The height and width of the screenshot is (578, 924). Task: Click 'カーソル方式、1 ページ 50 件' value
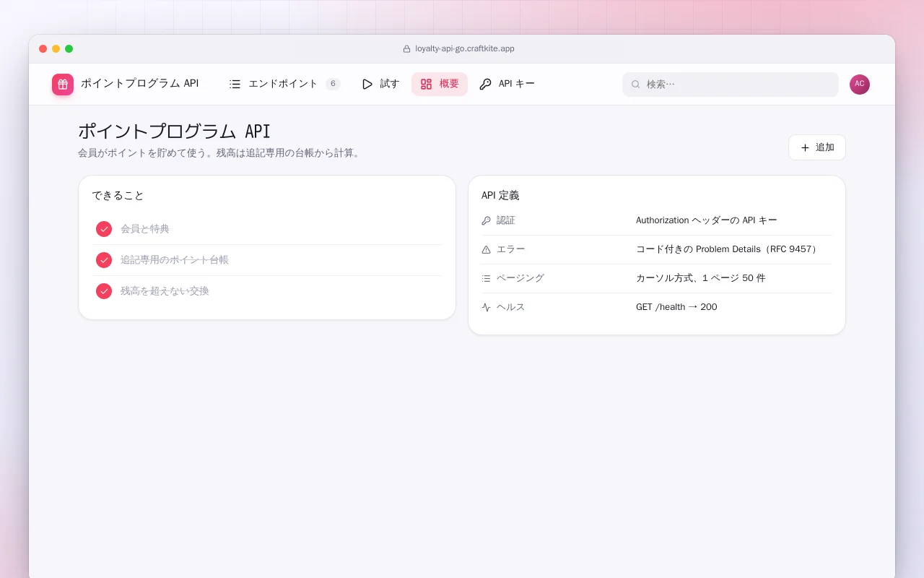(x=701, y=278)
